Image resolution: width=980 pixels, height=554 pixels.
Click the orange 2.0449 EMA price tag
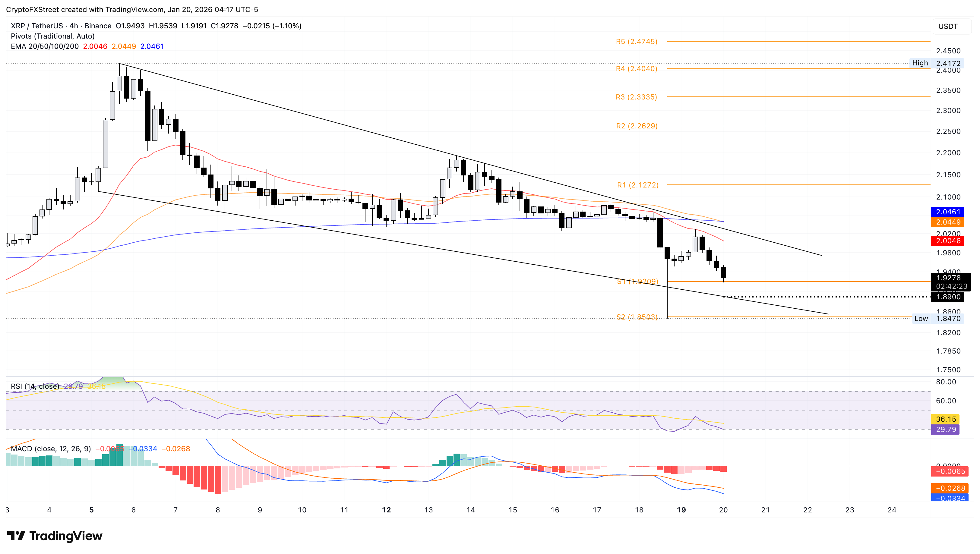948,222
